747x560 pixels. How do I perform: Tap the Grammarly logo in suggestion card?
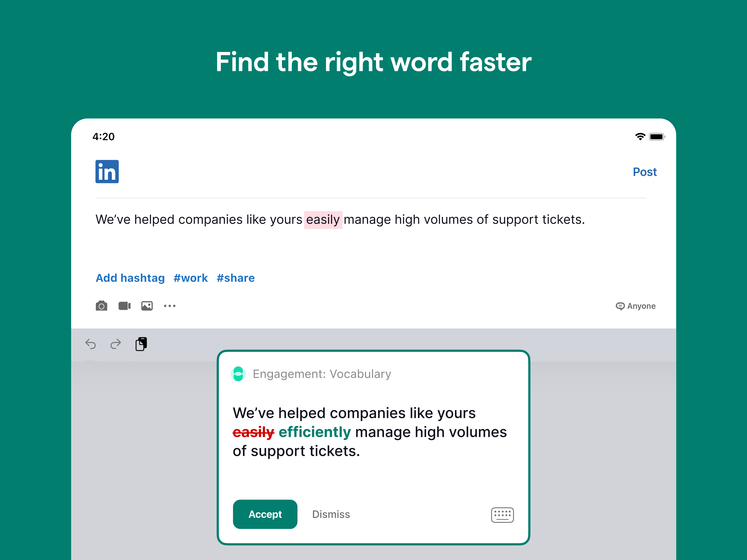point(238,374)
